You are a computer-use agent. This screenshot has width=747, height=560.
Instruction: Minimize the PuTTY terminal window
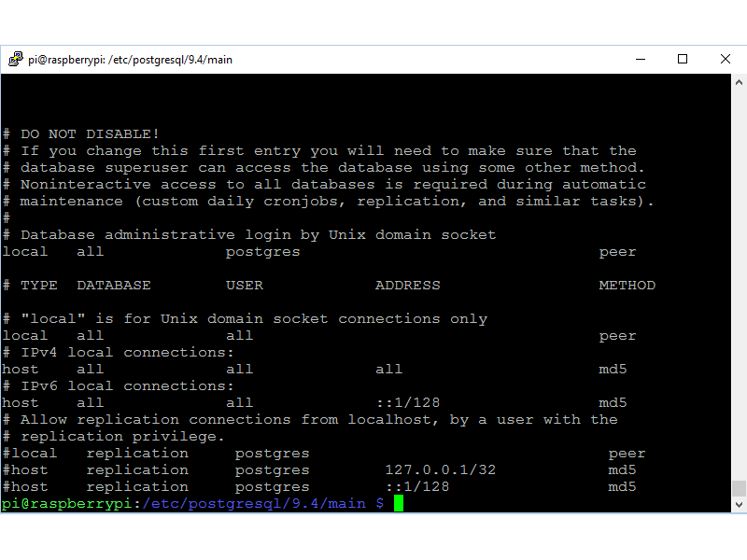(x=641, y=59)
